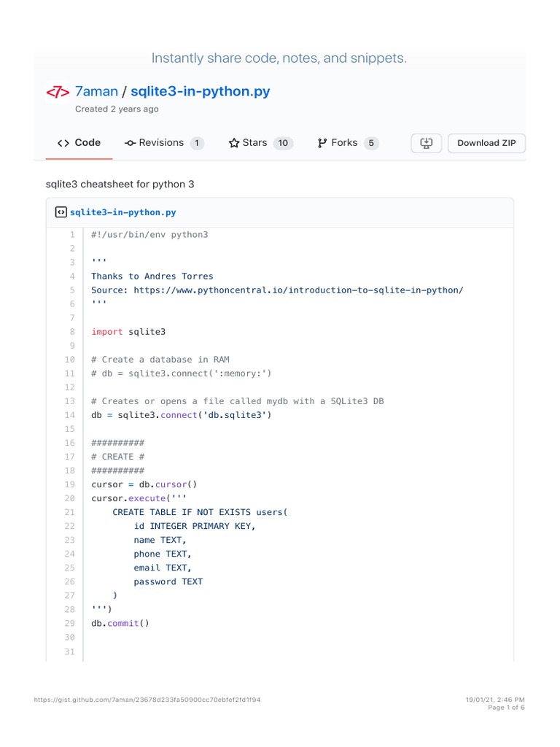
Task: Click the open in desktop icon button
Action: (x=427, y=143)
